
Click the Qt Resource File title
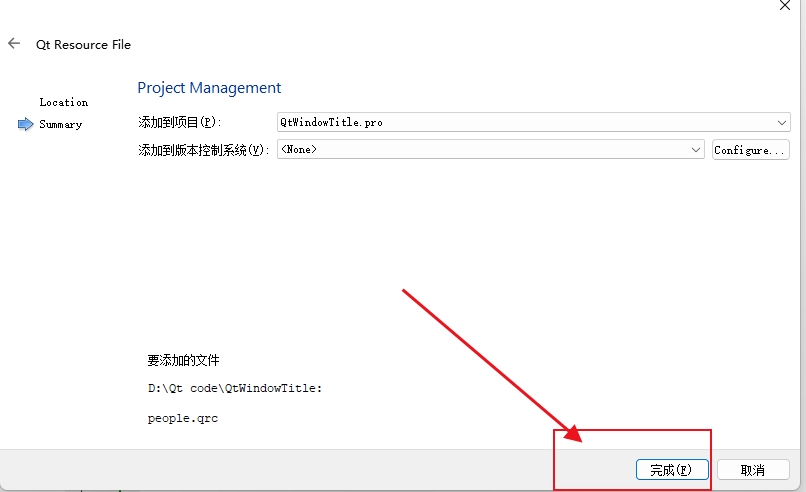83,45
